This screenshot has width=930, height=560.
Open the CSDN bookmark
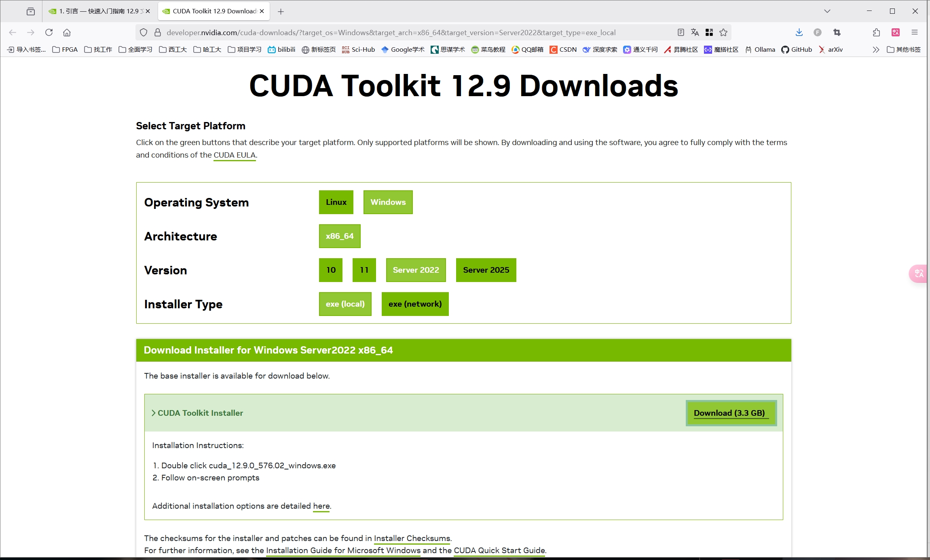click(563, 50)
